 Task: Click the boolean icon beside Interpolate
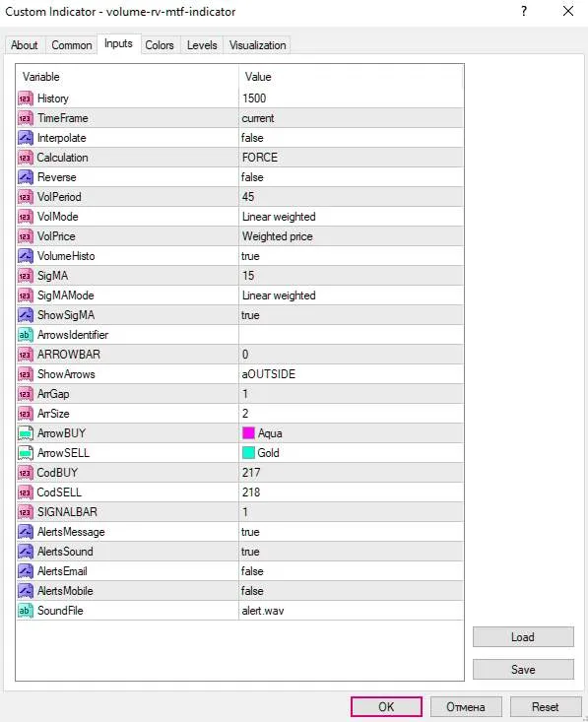26,138
